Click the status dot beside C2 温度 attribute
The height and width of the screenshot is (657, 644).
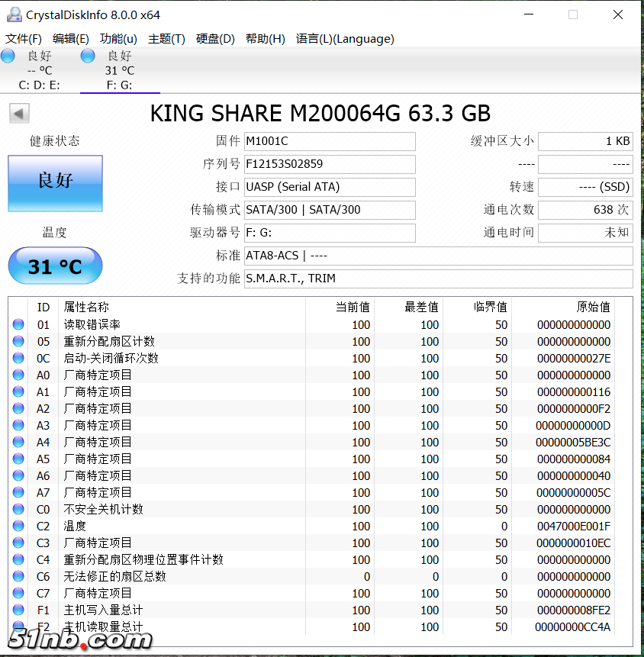[x=17, y=526]
